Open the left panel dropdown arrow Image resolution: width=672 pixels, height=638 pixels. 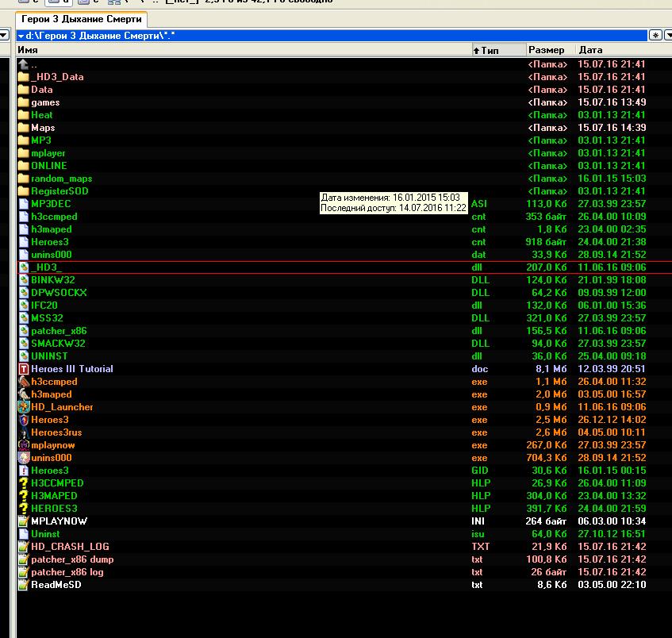(4, 35)
